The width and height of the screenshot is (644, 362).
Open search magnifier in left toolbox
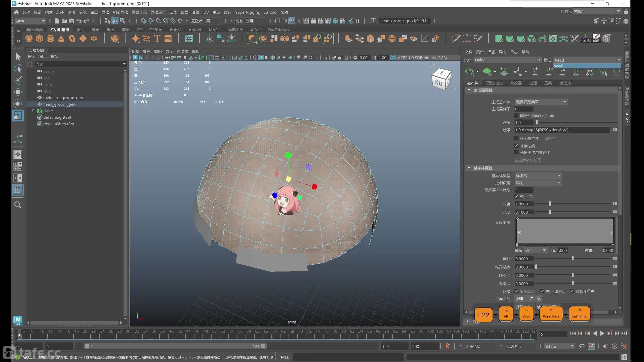coord(18,205)
